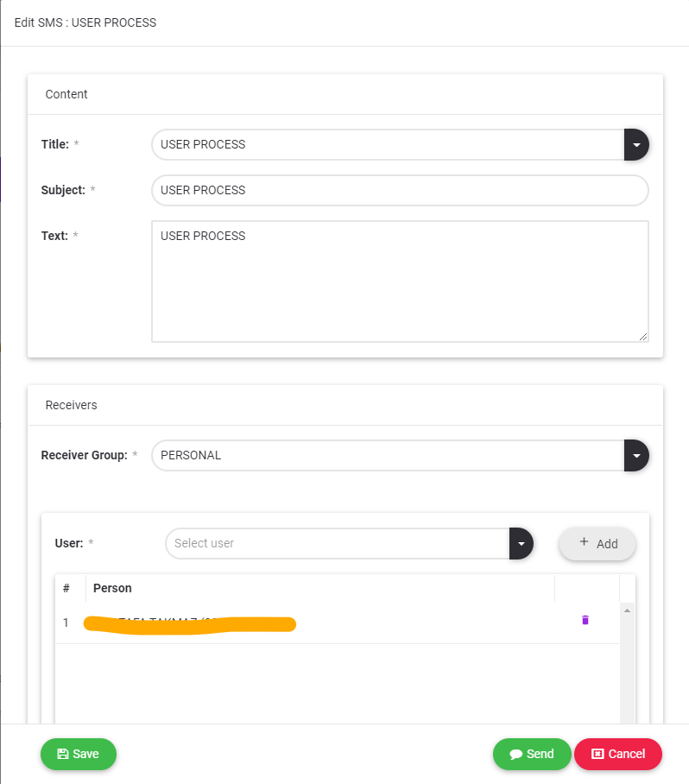Click the Title field showing USER PROCESS
This screenshot has width=689, height=784.
[387, 145]
